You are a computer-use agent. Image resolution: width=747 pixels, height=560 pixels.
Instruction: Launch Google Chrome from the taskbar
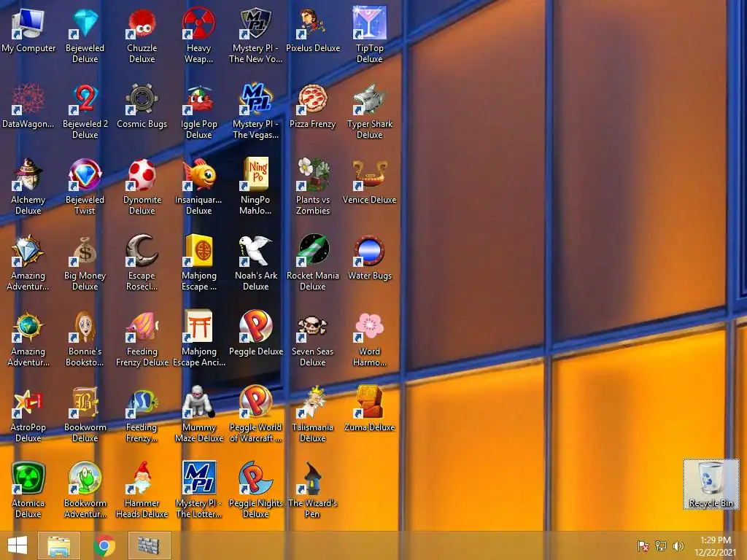point(104,545)
